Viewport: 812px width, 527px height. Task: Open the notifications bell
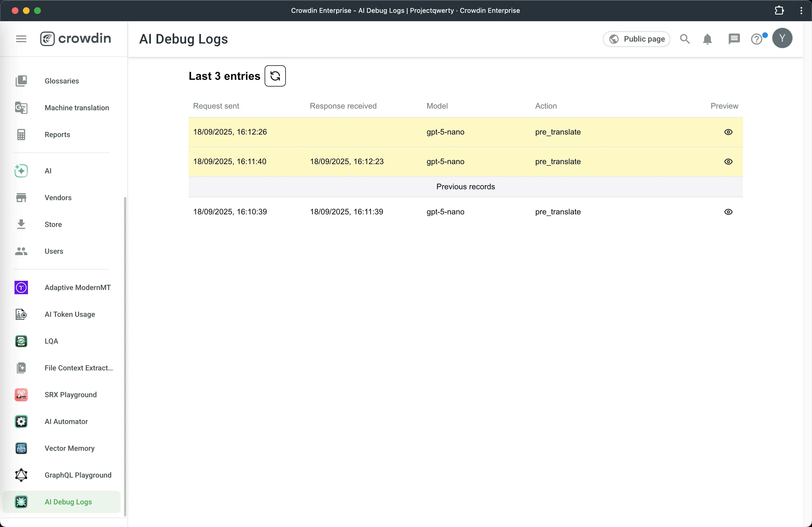tap(707, 39)
